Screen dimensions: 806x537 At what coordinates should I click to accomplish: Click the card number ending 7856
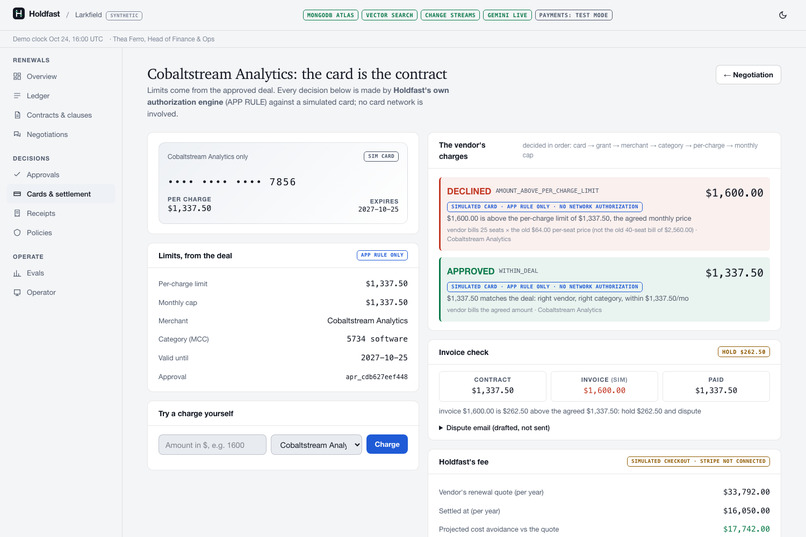click(x=232, y=182)
